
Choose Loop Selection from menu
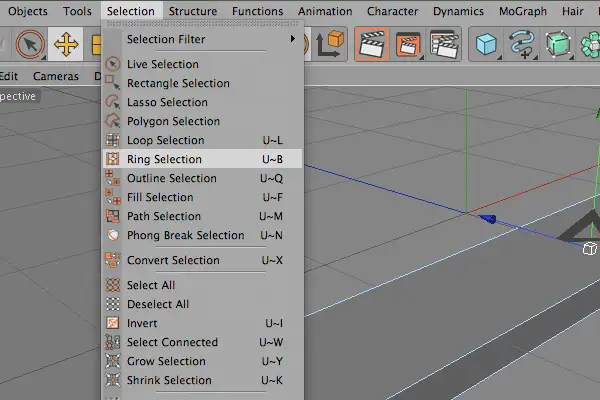pyautogui.click(x=203, y=140)
